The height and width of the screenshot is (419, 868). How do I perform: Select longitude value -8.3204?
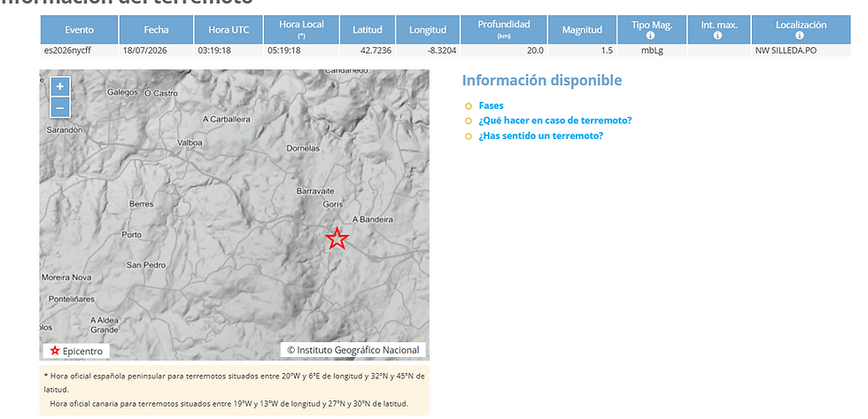(427, 50)
